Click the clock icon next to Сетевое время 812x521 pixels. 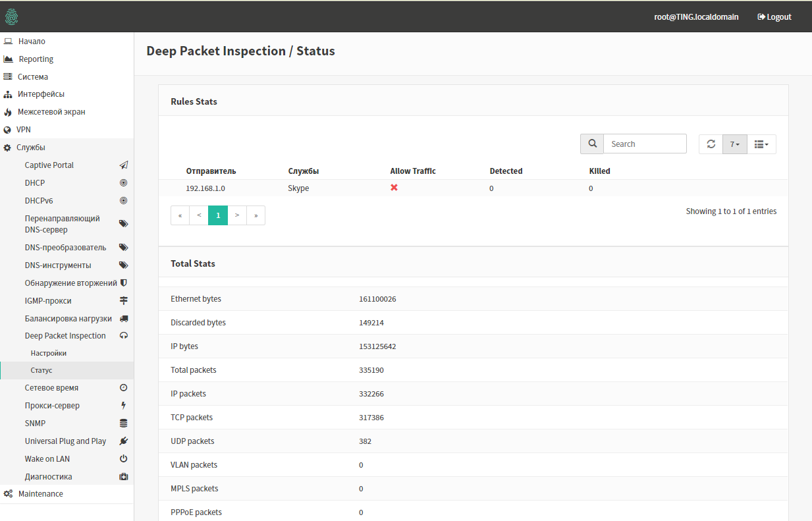(x=123, y=387)
